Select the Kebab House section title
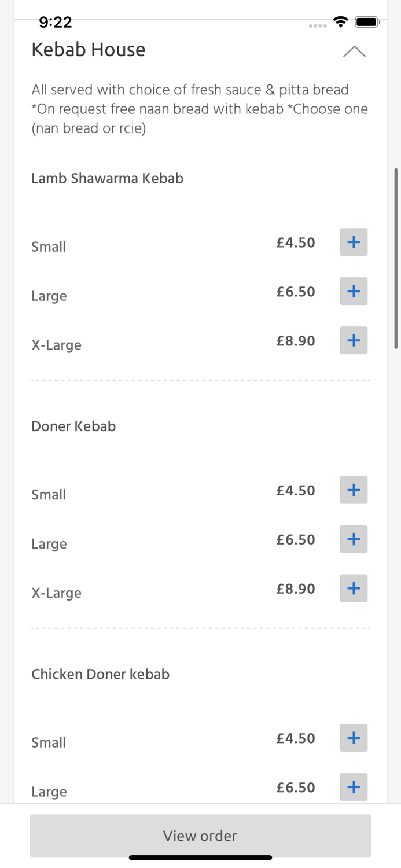Image resolution: width=401 pixels, height=868 pixels. pos(88,50)
